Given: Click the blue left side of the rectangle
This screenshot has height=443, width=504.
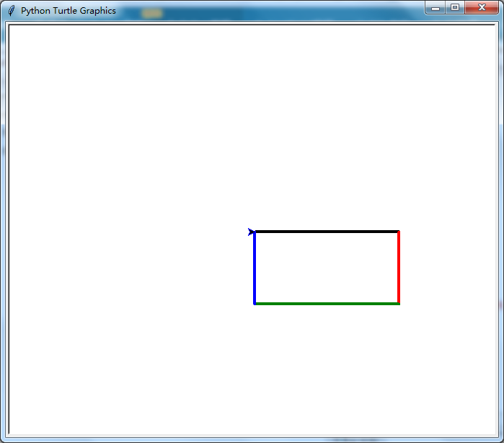Looking at the screenshot, I should 255,268.
